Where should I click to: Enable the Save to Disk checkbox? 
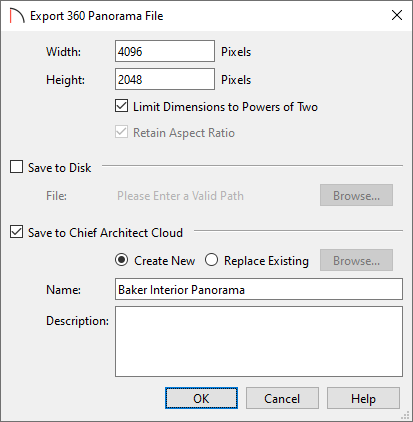coord(16,167)
